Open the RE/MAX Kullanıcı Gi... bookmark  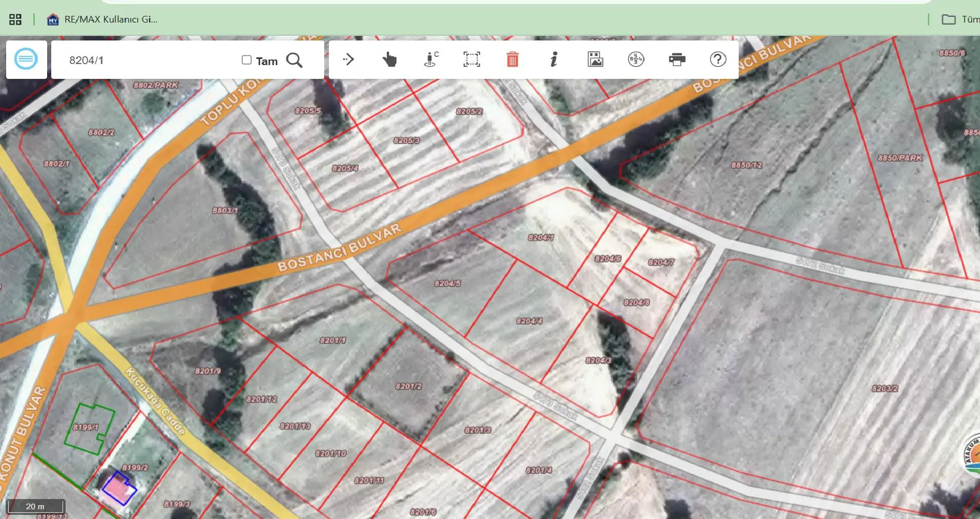coord(102,19)
